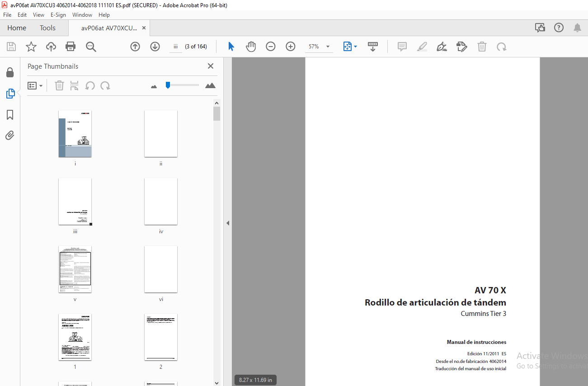Open notifications bell icon
The image size is (588, 386).
coord(577,28)
